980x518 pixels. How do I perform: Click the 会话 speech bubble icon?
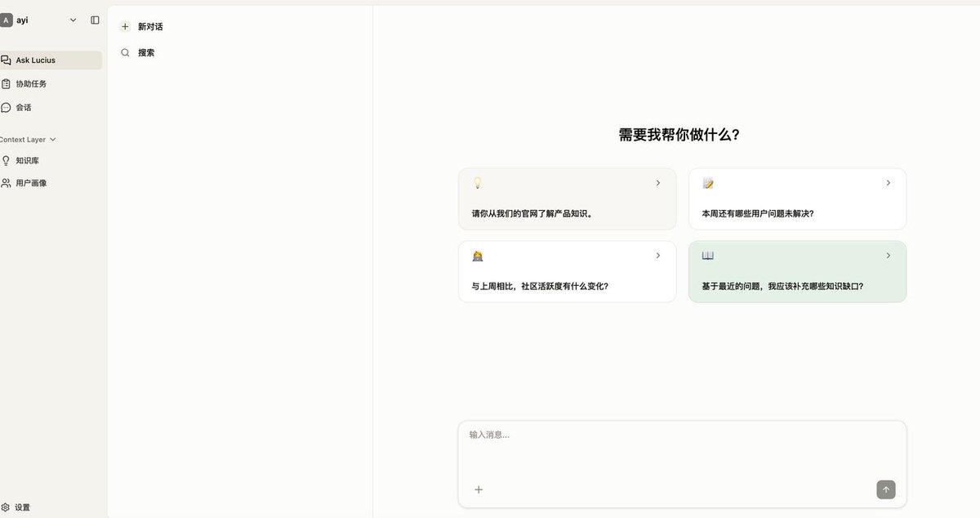coord(6,107)
